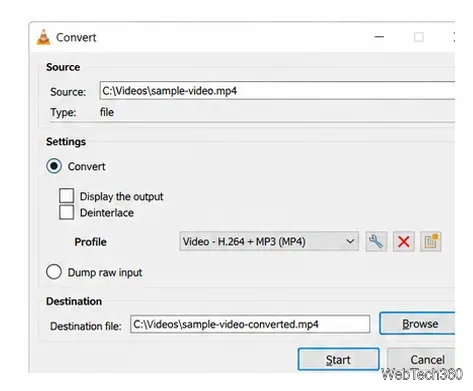Click the Source path field
Image resolution: width=473 pixels, height=391 pixels.
[x=277, y=91]
